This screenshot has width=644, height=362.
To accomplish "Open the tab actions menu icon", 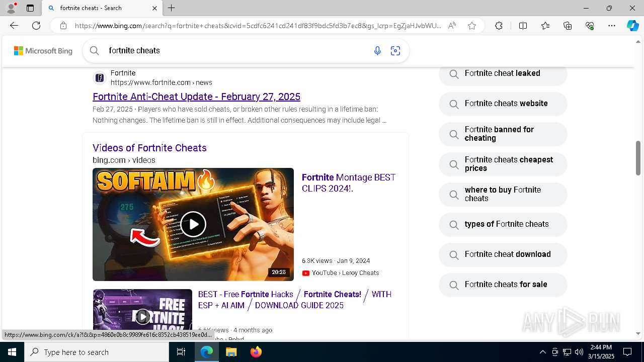I will (x=30, y=8).
